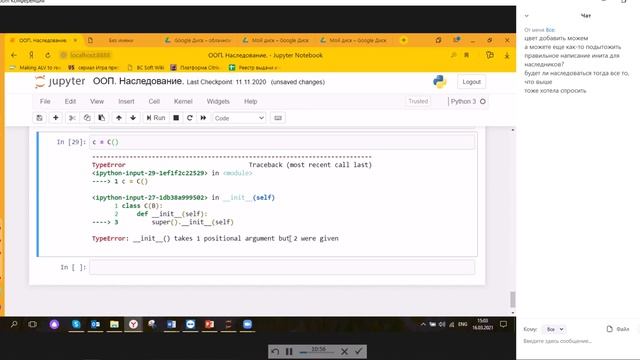Paste cells below in Jupyter toolbar
The width and height of the screenshot is (640, 360).
pos(102,118)
